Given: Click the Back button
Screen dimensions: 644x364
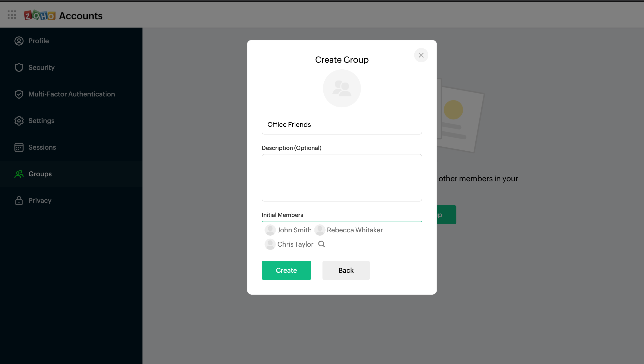Looking at the screenshot, I should tap(346, 270).
